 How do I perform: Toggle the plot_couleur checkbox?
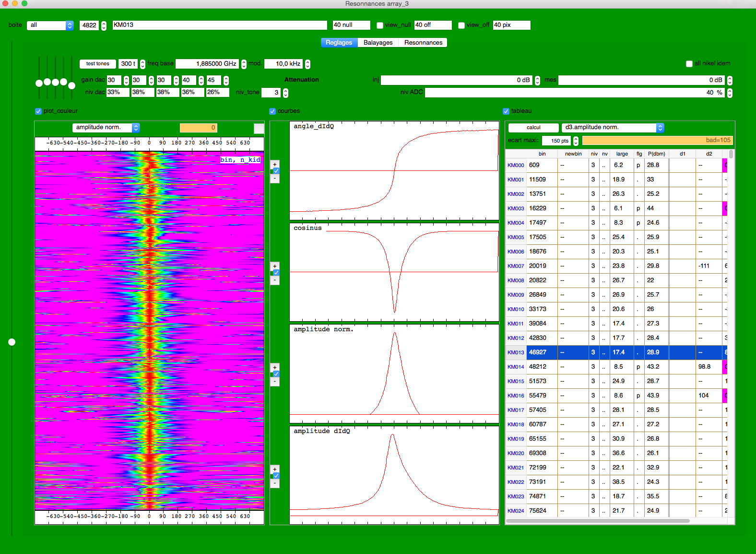point(38,111)
